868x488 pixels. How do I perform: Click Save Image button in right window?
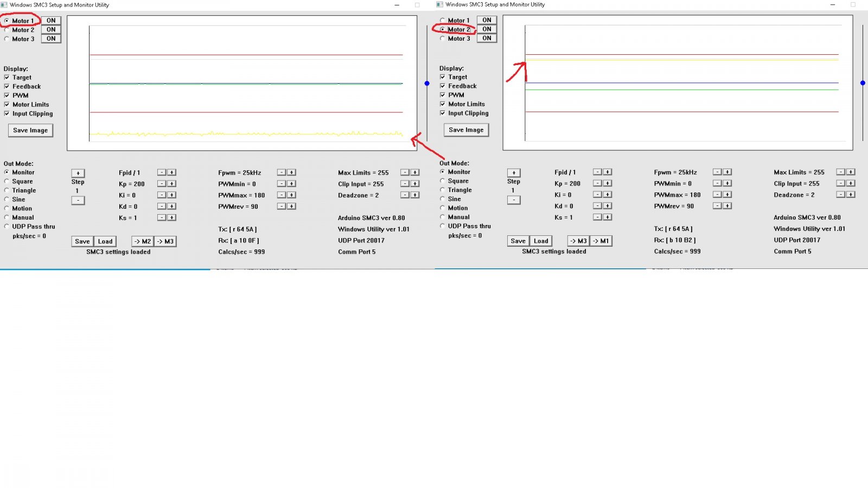pos(466,130)
